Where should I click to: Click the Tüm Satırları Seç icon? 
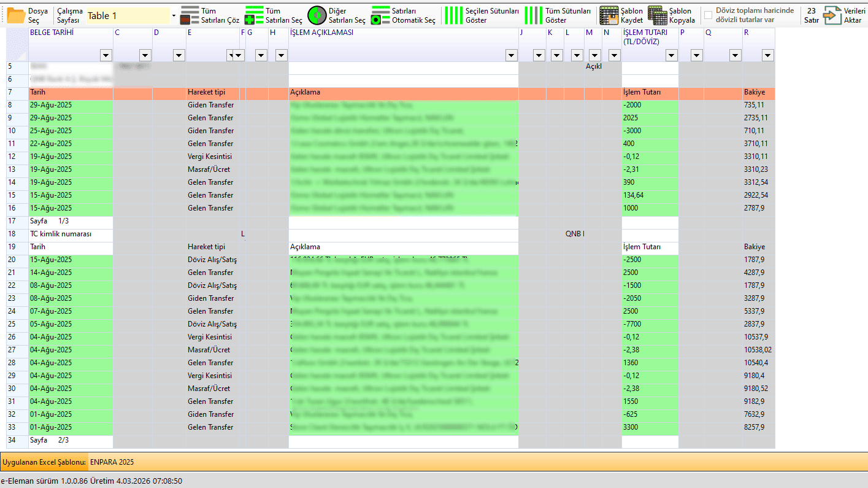(x=254, y=15)
